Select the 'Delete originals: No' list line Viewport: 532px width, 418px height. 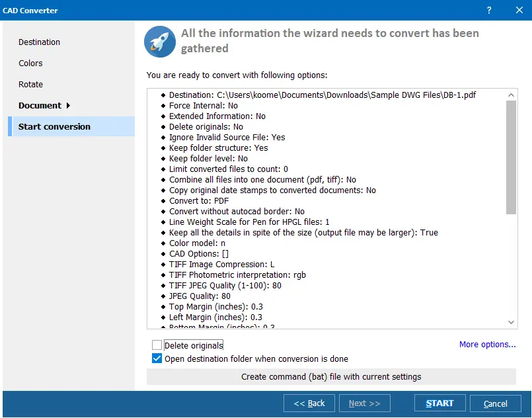click(x=206, y=126)
